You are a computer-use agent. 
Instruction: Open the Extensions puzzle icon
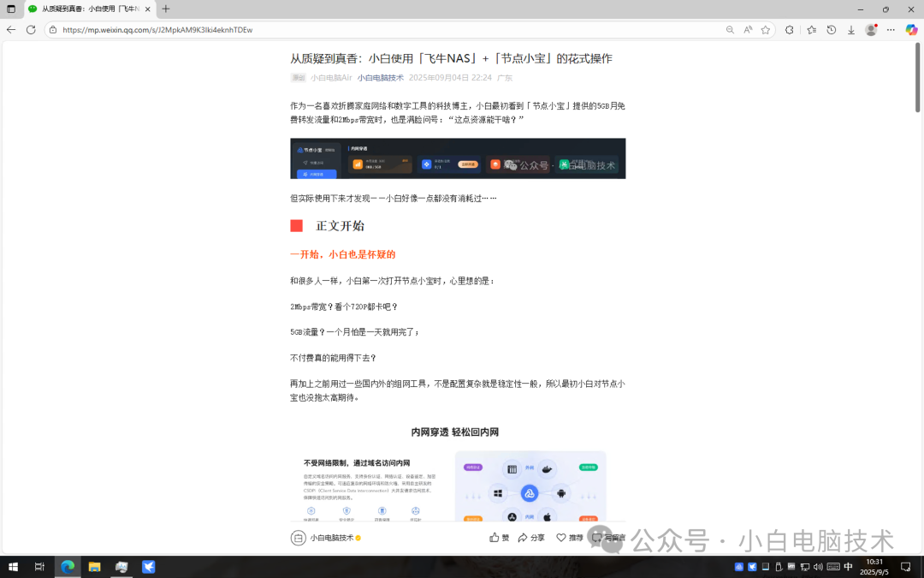point(789,29)
